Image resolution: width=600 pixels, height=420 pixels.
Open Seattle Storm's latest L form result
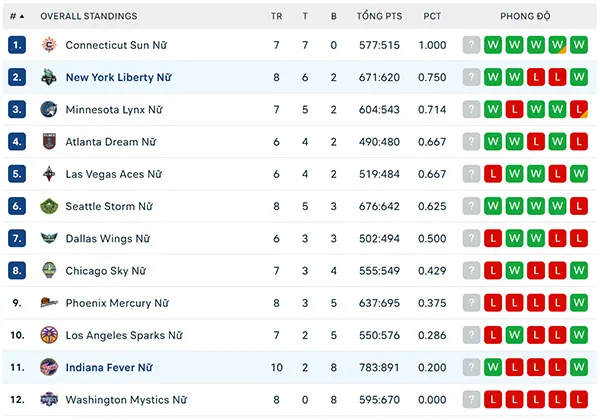coord(579,206)
